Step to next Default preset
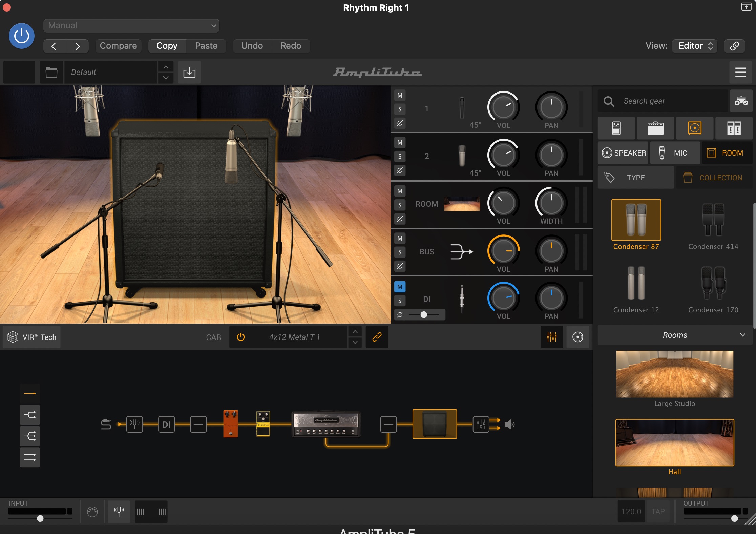756x534 pixels. click(x=166, y=78)
